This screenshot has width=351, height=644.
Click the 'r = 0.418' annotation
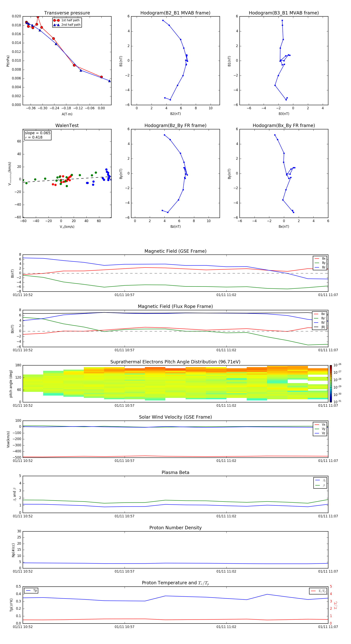pos(34,137)
